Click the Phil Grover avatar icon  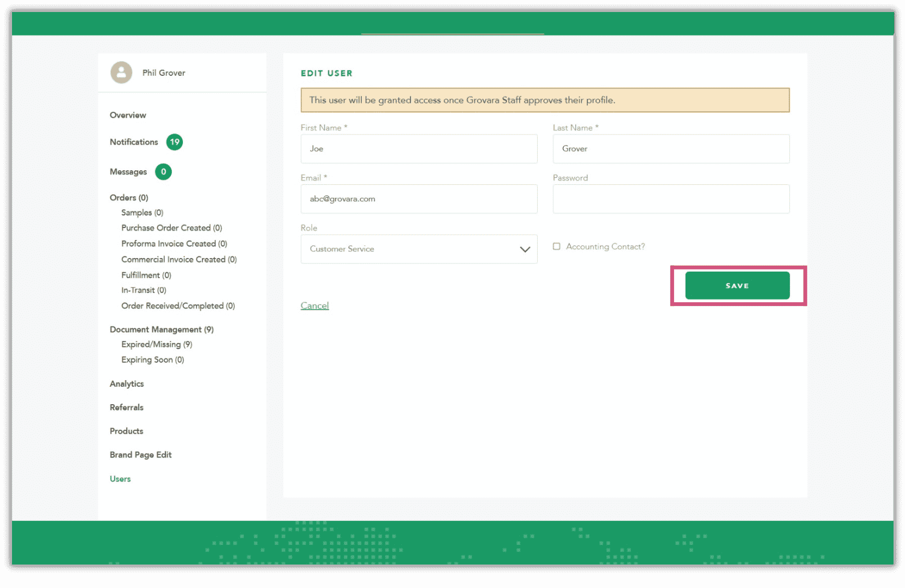(121, 73)
